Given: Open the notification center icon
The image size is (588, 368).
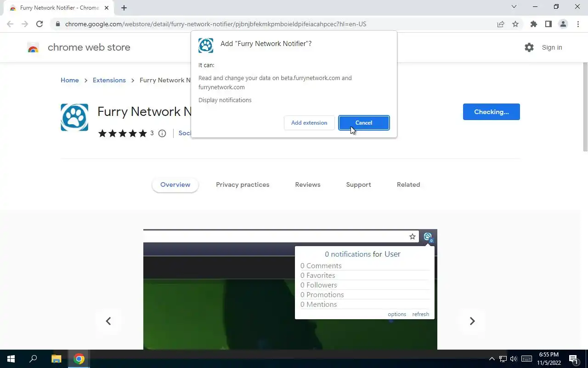Looking at the screenshot, I should [573, 359].
